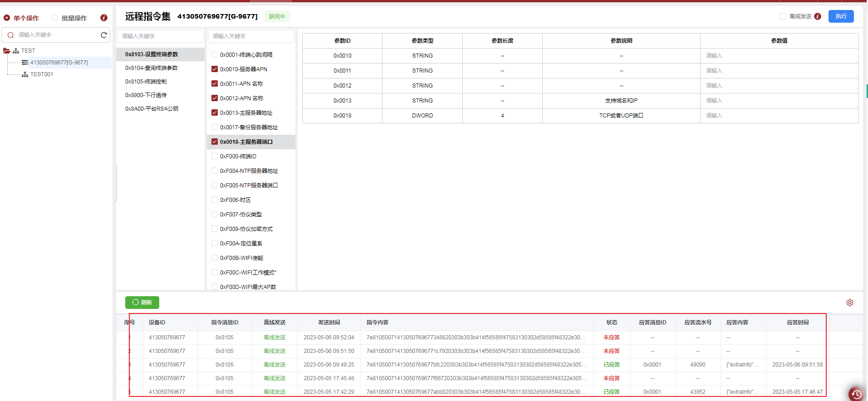Open the history clock icon at bottom right

tap(856, 393)
